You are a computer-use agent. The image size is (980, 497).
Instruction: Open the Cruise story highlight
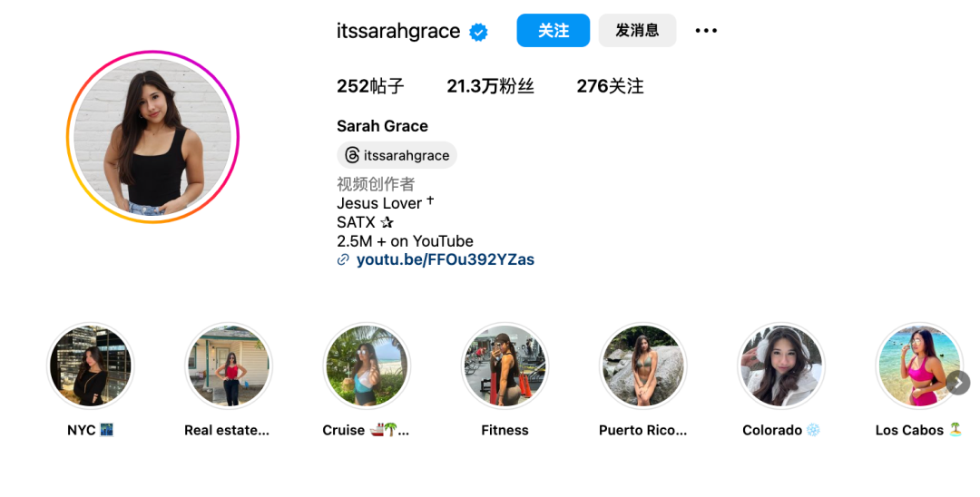pos(367,365)
